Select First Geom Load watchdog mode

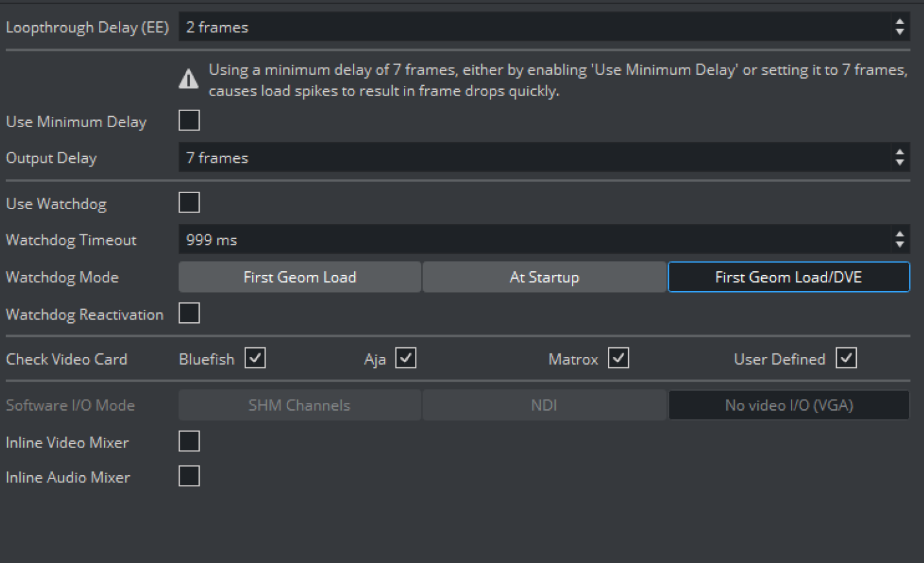300,277
